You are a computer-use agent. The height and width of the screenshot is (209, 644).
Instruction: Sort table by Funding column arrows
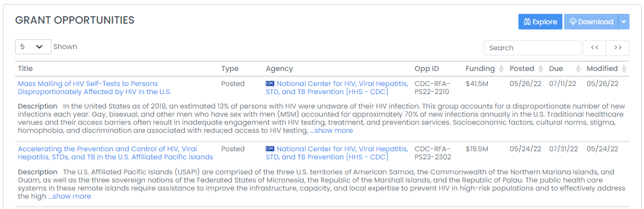(501, 69)
